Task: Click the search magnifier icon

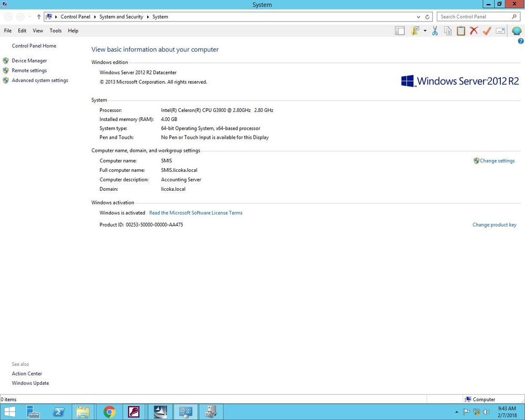Action: coord(514,16)
